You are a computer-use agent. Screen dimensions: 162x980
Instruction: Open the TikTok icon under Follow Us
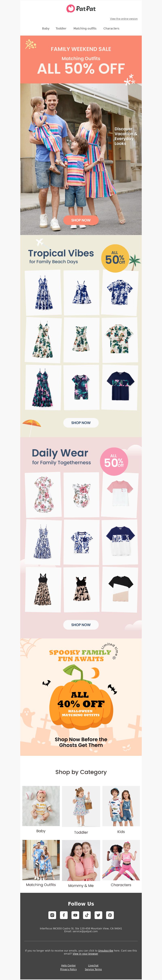87,915
